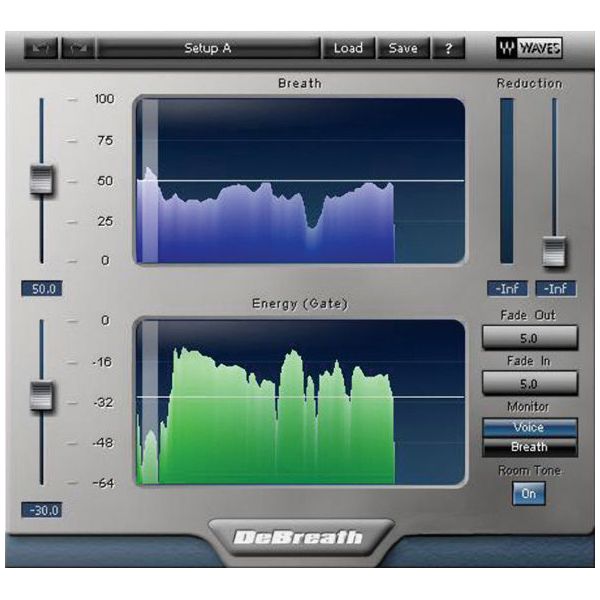Click the Fade In 5.0 value box
The height and width of the screenshot is (600, 600).
pos(529,383)
